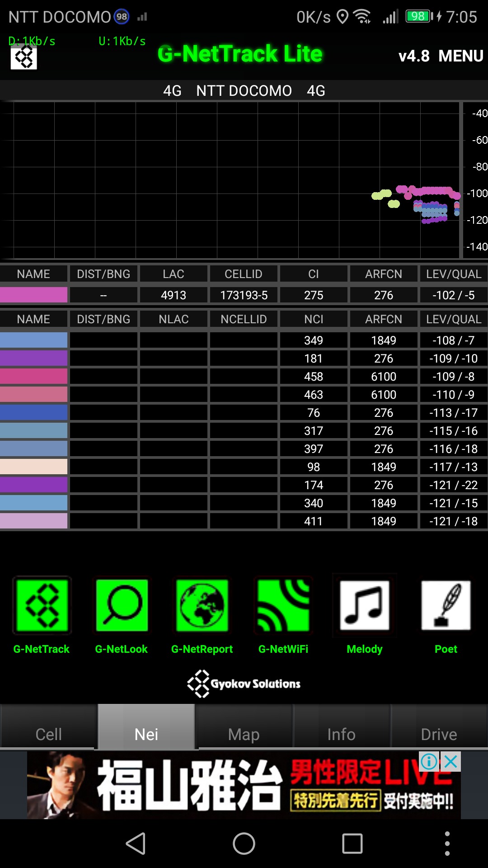
Task: Tap the G-NetTrack logo in header
Action: point(23,57)
